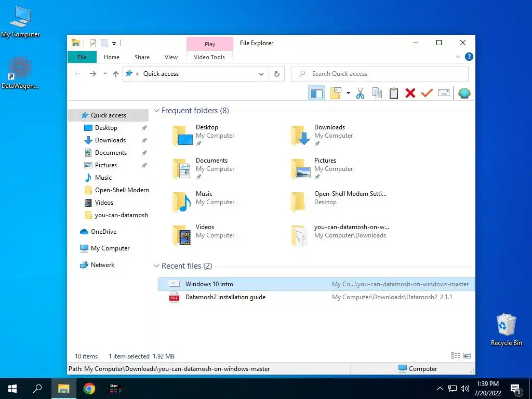Paste using the clipboard toolbar icon
The image size is (532, 399).
coord(394,93)
